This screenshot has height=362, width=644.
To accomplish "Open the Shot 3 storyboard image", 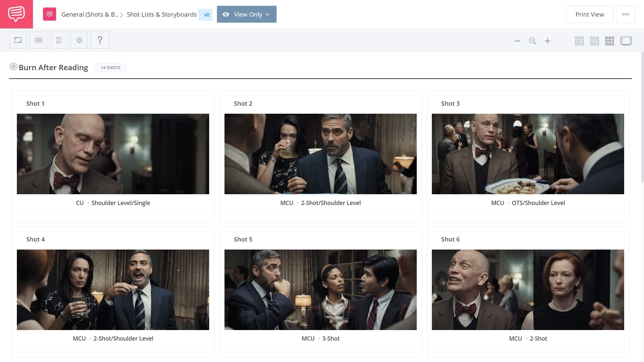I will (528, 154).
